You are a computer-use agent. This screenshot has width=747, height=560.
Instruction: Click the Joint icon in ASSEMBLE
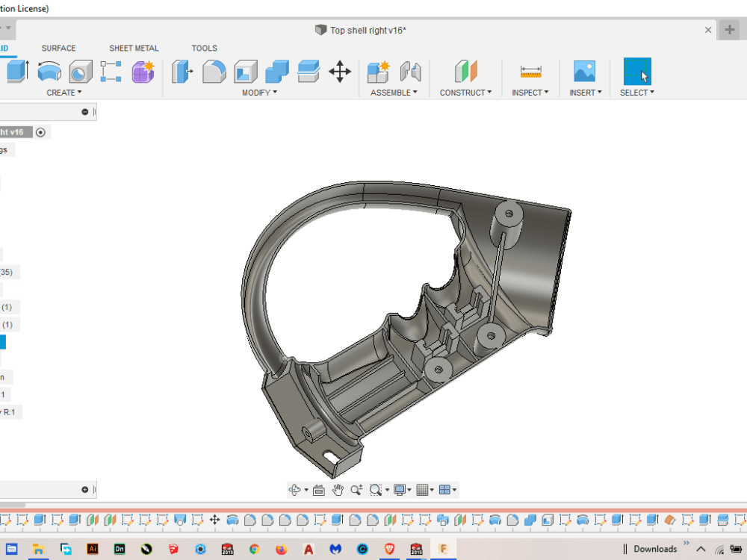click(x=410, y=72)
